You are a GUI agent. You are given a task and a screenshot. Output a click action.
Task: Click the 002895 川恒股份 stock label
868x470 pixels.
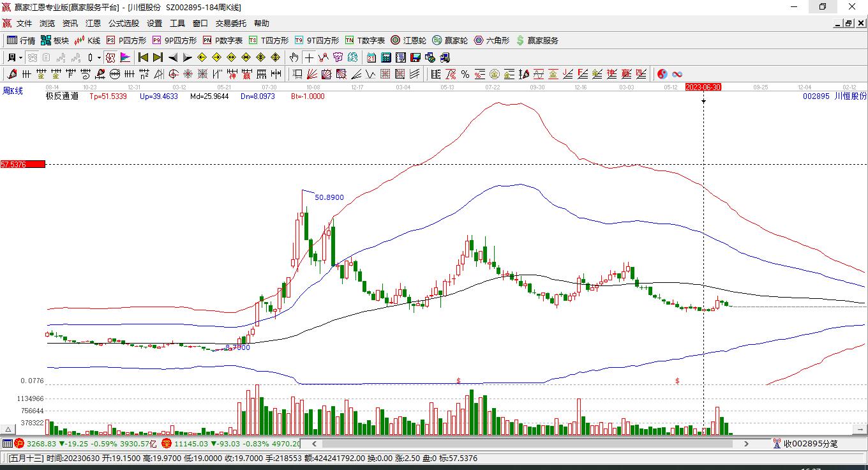(x=835, y=96)
